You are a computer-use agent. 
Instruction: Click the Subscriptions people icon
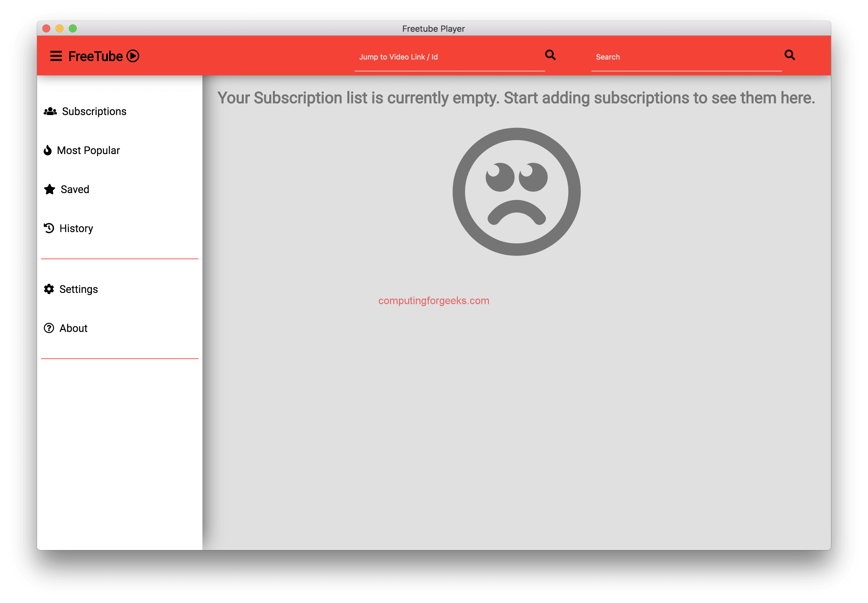50,111
